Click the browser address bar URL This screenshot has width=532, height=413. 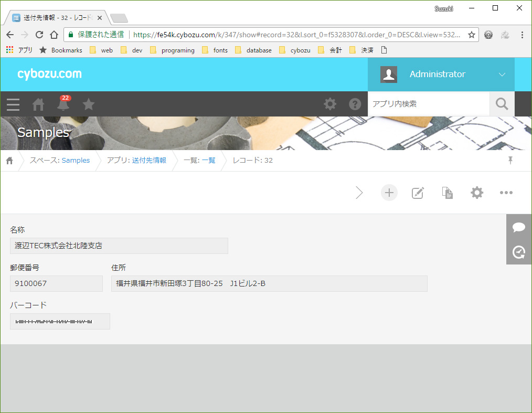296,35
